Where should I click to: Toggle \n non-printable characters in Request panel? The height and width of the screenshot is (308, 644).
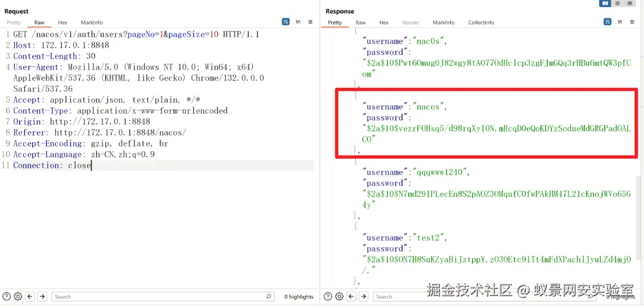(298, 22)
